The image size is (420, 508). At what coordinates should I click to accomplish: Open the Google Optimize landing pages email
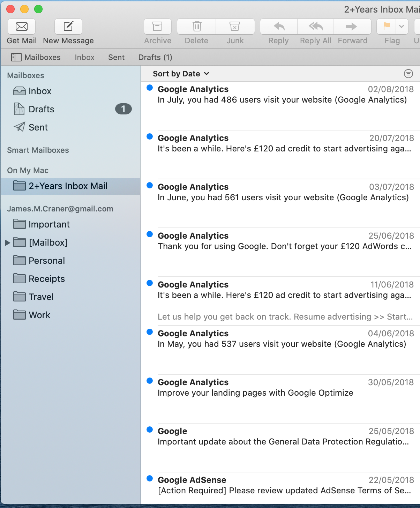point(280,399)
